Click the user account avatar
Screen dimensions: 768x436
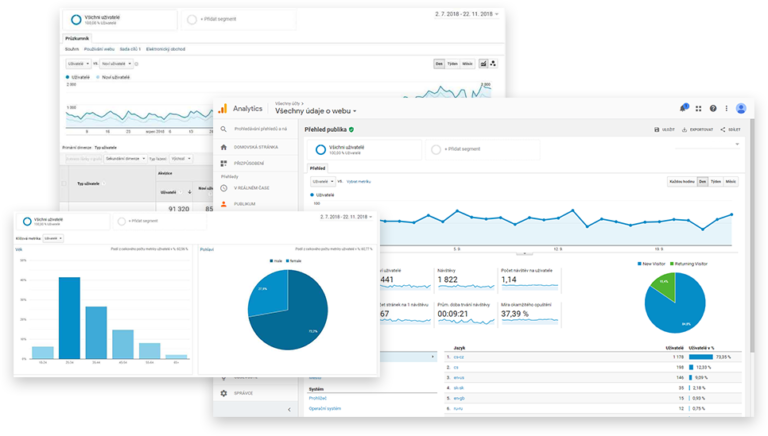click(x=741, y=109)
